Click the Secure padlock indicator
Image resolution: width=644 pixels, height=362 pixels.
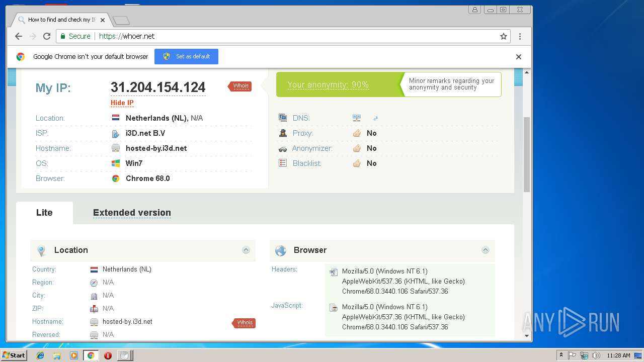(75, 36)
